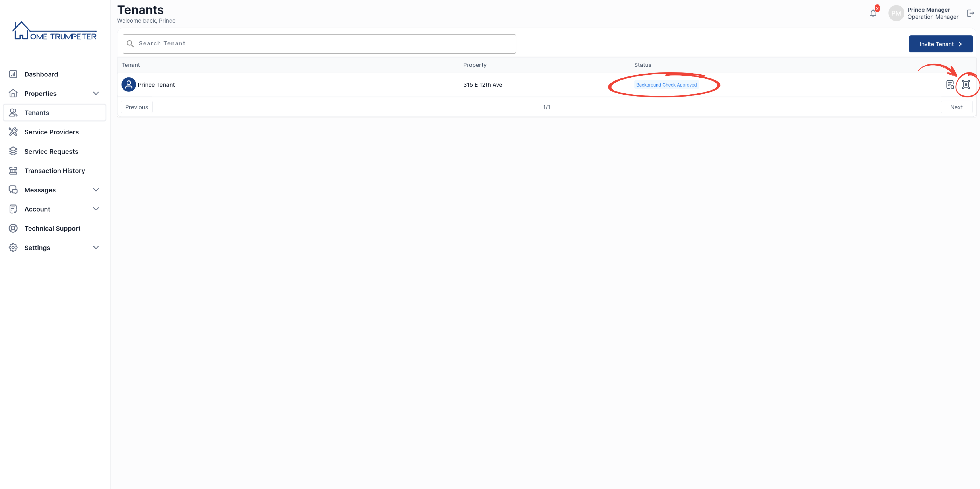Expand the Settings submenu chevron
980x489 pixels.
96,247
